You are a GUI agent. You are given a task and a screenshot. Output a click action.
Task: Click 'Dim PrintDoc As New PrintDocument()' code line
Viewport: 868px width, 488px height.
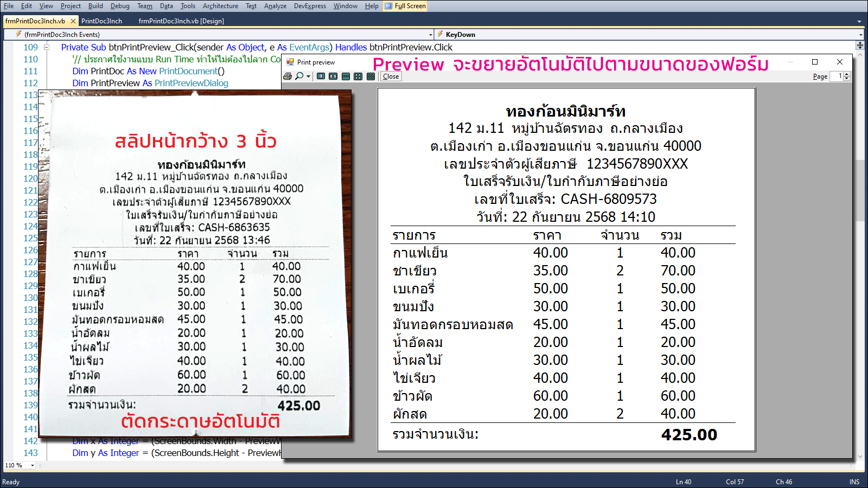[149, 71]
